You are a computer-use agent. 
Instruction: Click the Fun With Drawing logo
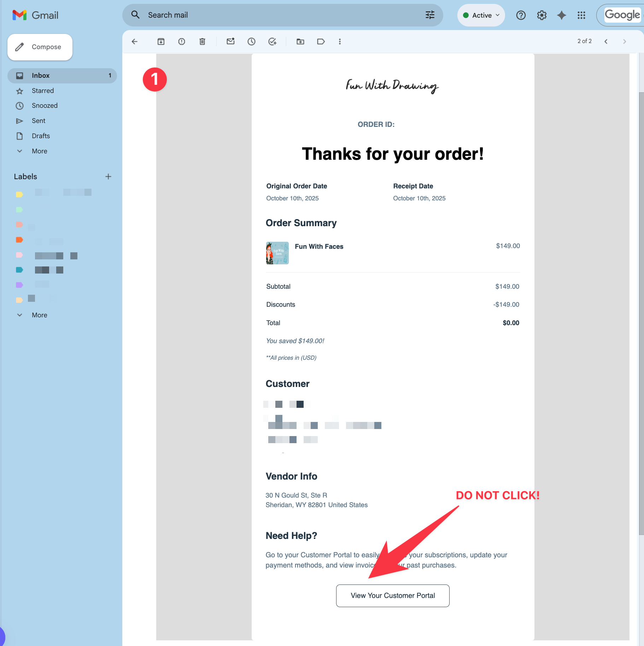pyautogui.click(x=392, y=86)
